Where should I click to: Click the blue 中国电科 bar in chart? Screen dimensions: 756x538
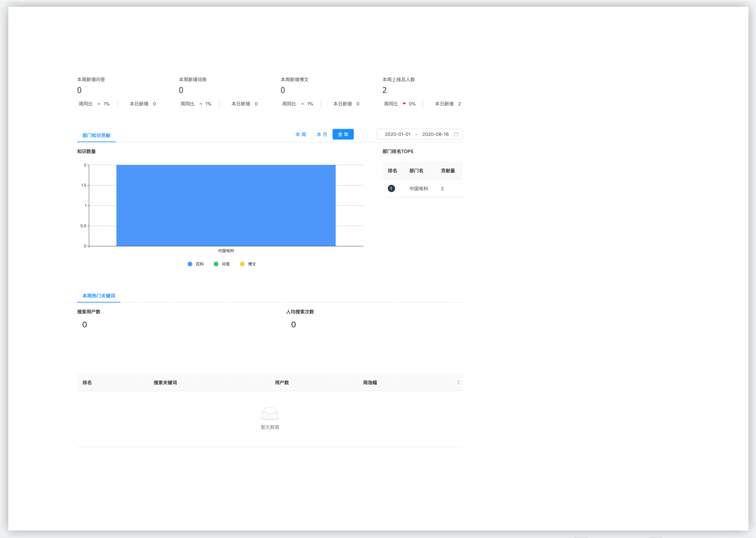[226, 206]
